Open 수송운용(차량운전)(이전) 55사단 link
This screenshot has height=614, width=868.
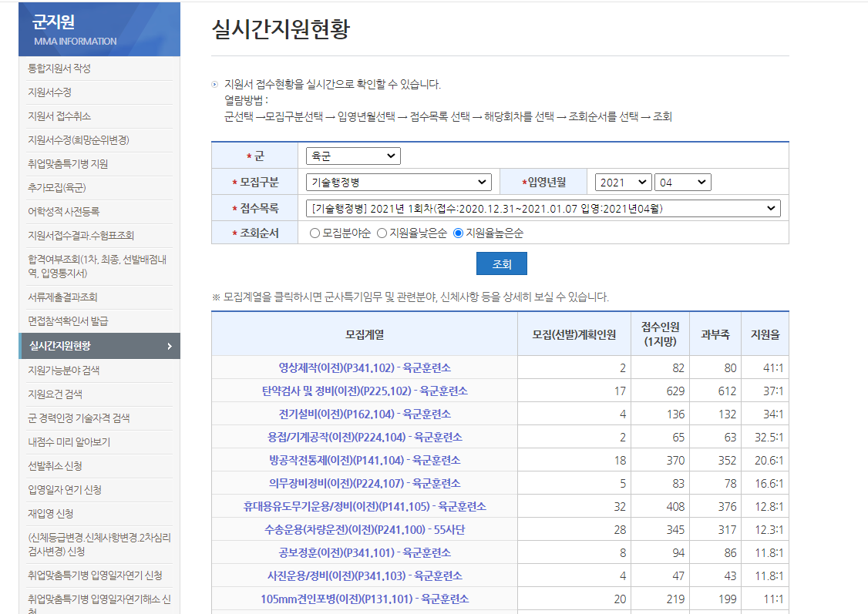365,530
